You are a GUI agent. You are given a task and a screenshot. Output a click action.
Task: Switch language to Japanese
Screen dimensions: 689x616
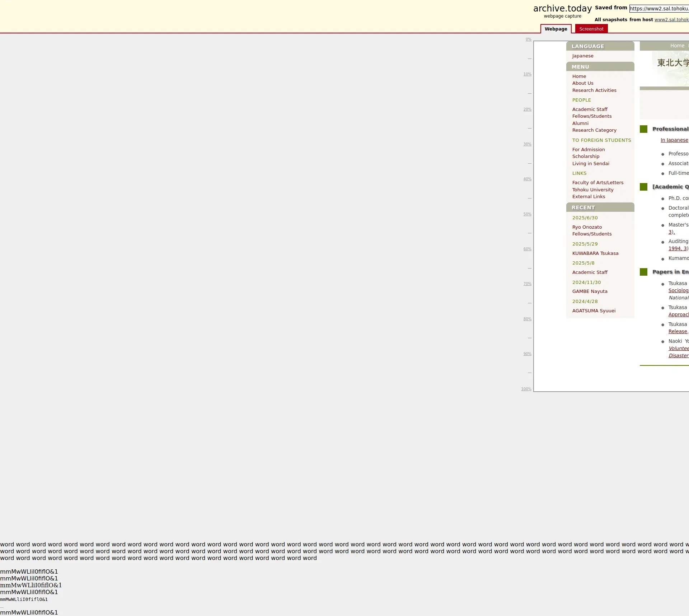pyautogui.click(x=582, y=56)
